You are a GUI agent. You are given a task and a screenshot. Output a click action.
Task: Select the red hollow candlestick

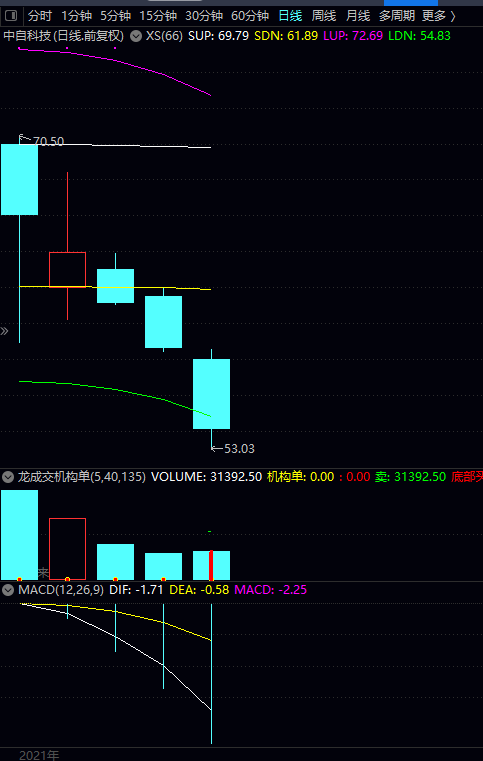pyautogui.click(x=67, y=269)
